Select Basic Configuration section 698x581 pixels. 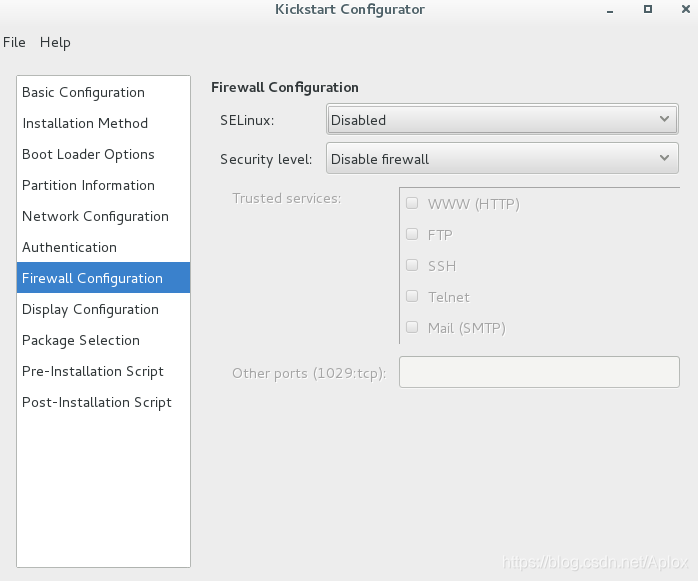[103, 92]
